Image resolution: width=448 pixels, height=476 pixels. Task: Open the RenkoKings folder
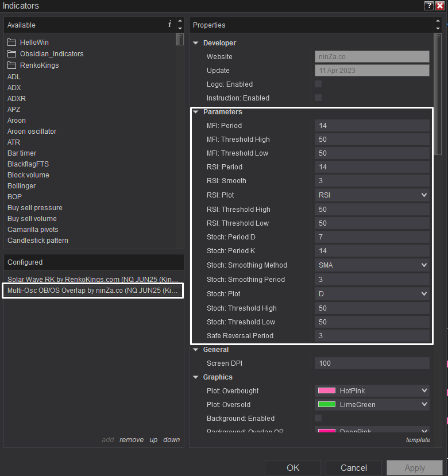[x=33, y=65]
